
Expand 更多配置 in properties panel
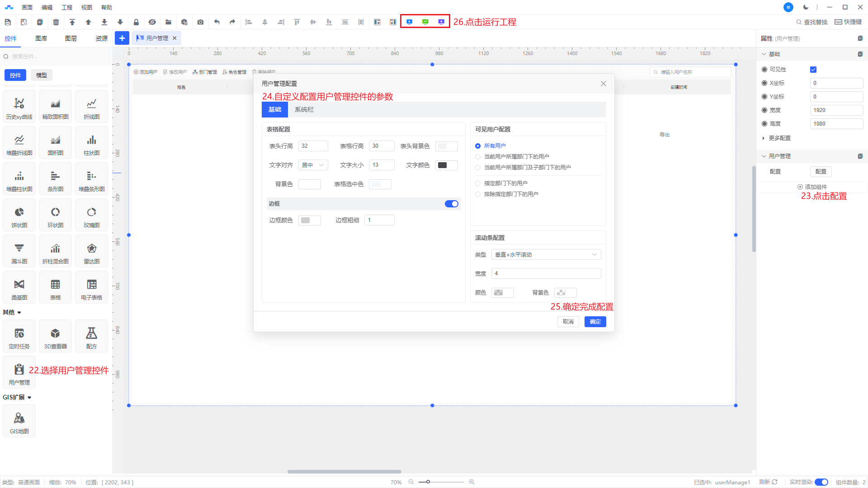(779, 138)
